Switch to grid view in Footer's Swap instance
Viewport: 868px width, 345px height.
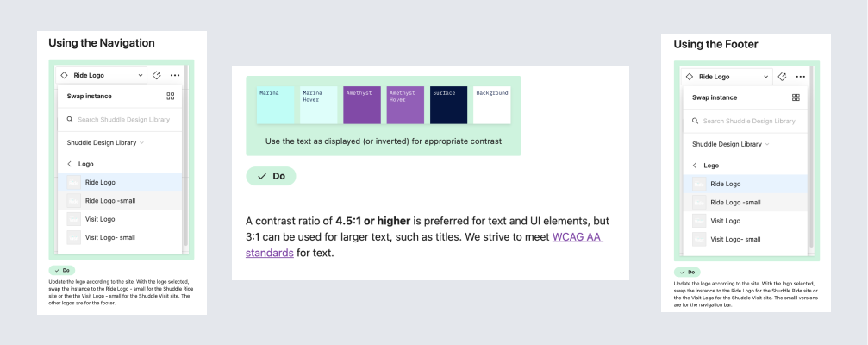(796, 98)
